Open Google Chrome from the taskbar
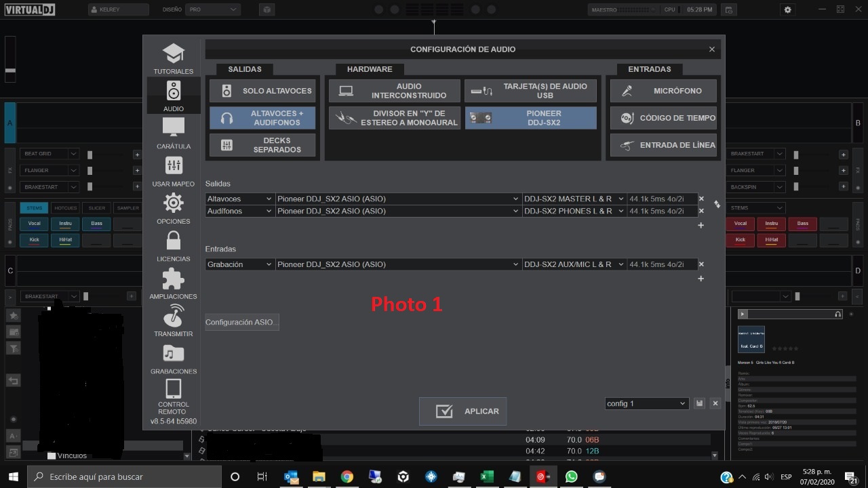Viewport: 868px width, 488px height. 347,476
